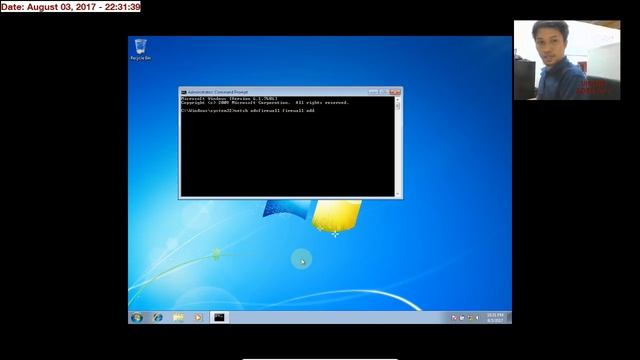Open the network status tray icon
This screenshot has height=360, width=640.
tap(470, 317)
